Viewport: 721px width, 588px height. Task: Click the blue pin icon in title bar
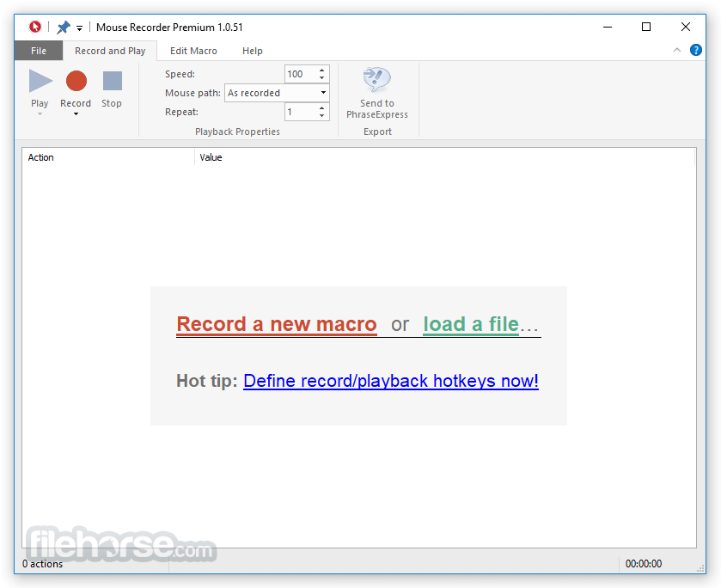[63, 28]
